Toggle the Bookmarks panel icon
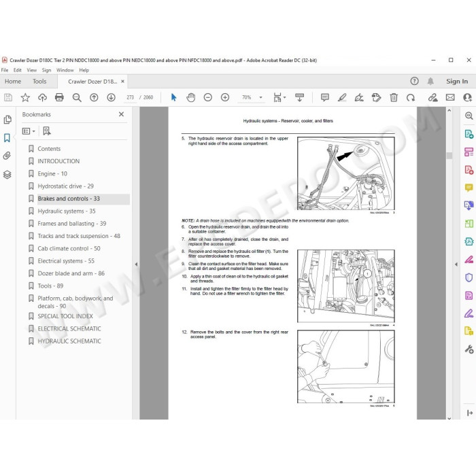The height and width of the screenshot is (476, 476). pos(7,138)
